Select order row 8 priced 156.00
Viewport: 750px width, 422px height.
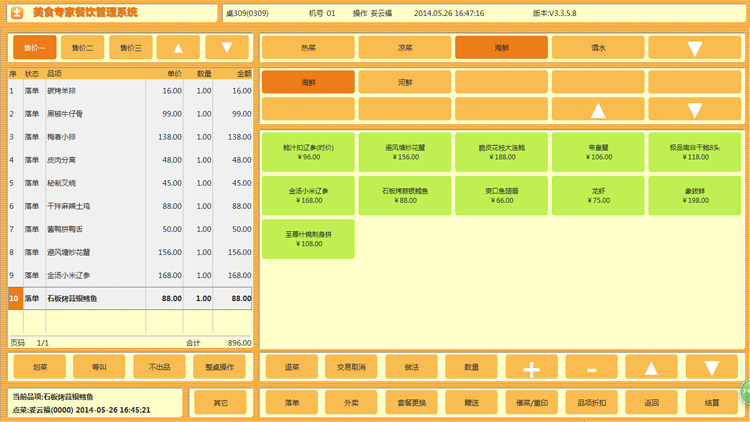point(130,252)
